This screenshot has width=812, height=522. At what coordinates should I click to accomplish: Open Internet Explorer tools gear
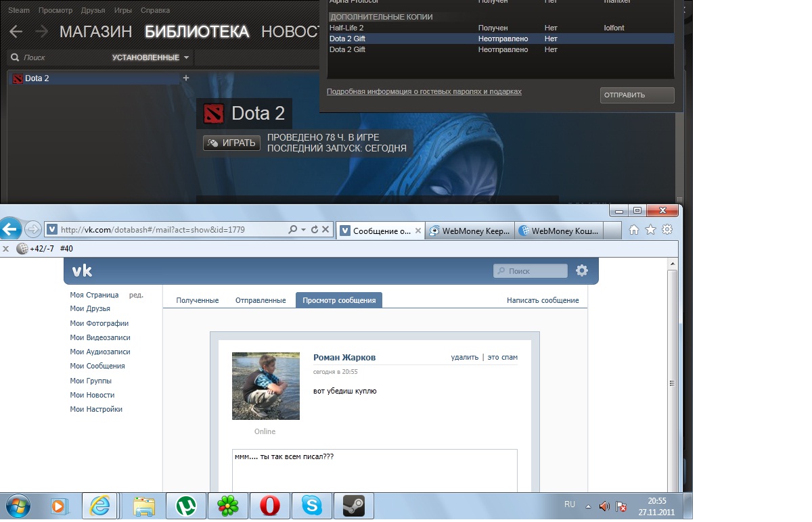pos(667,230)
